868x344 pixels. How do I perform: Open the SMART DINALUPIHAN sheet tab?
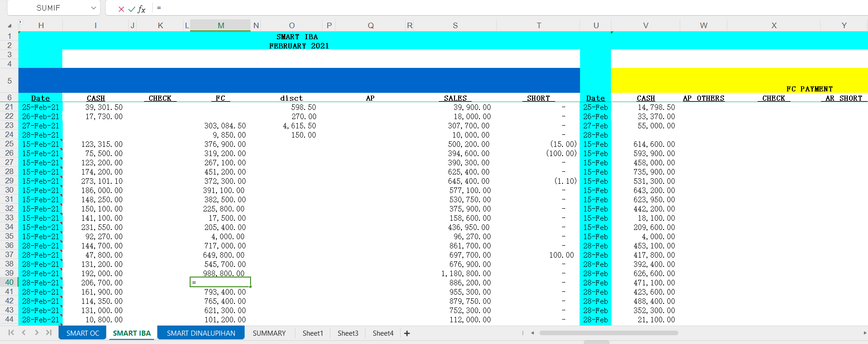[201, 333]
